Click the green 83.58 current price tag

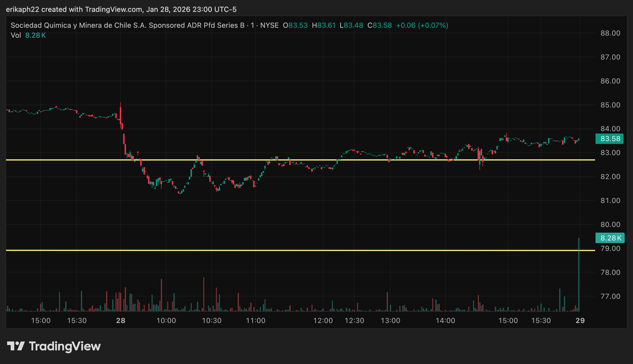point(610,139)
